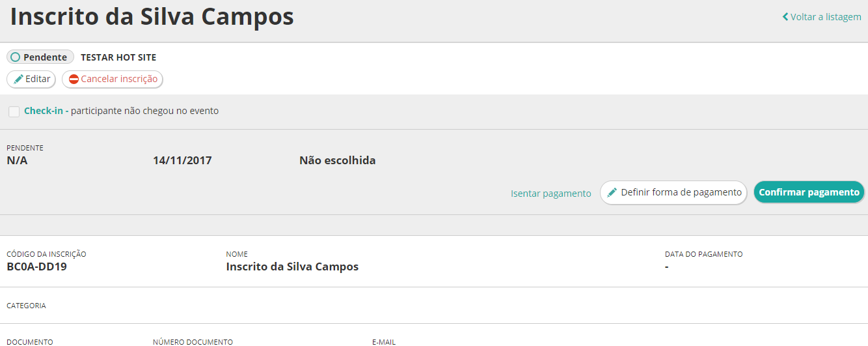Image resolution: width=868 pixels, height=346 pixels.
Task: Go back via Voltar a listagem
Action: pyautogui.click(x=822, y=17)
